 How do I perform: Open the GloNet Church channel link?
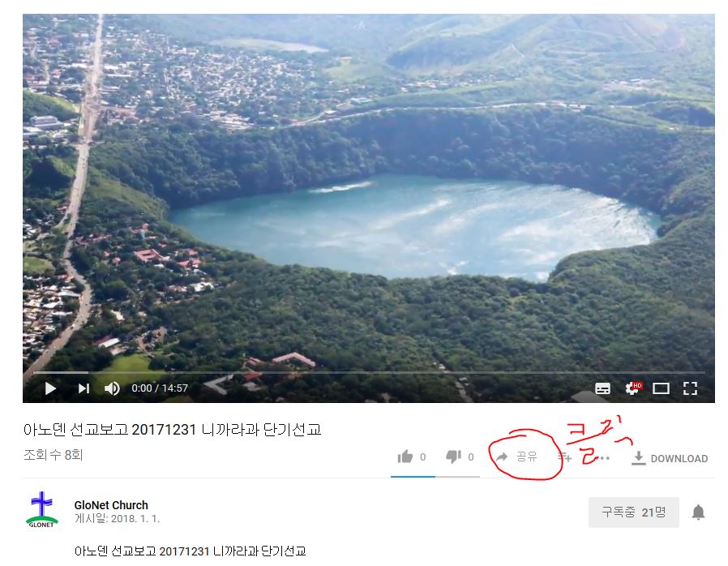111,505
